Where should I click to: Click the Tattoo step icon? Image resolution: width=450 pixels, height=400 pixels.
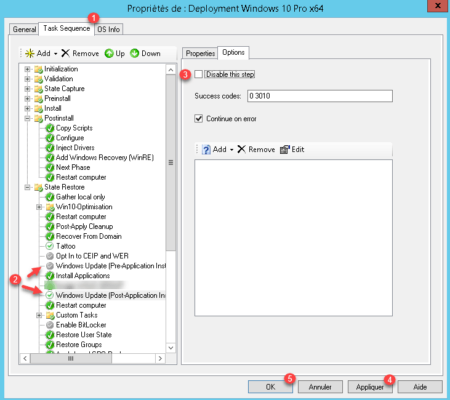pyautogui.click(x=50, y=246)
